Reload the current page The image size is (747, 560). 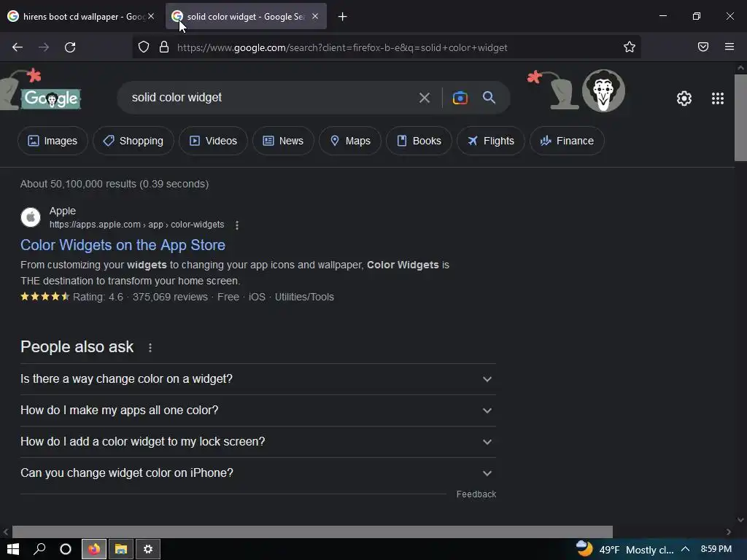click(x=70, y=47)
